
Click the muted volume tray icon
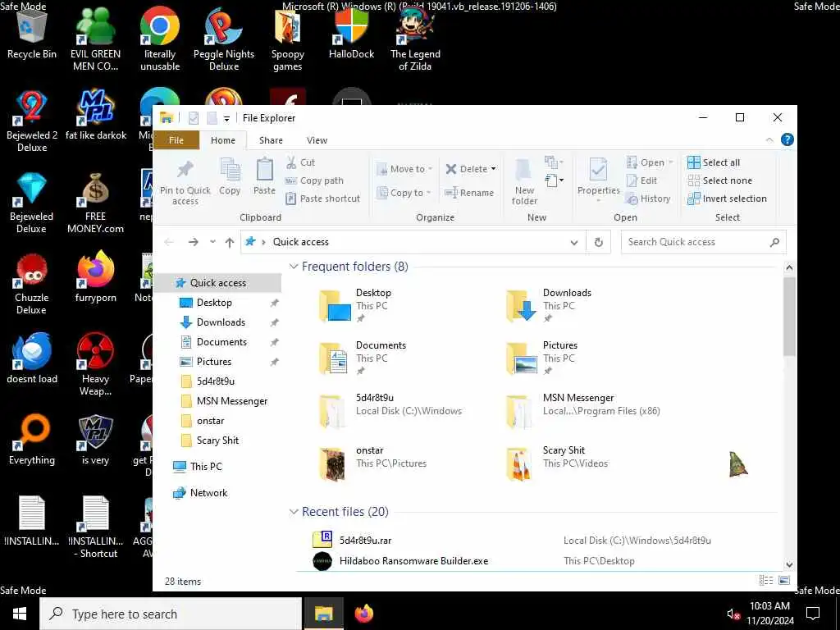[733, 614]
